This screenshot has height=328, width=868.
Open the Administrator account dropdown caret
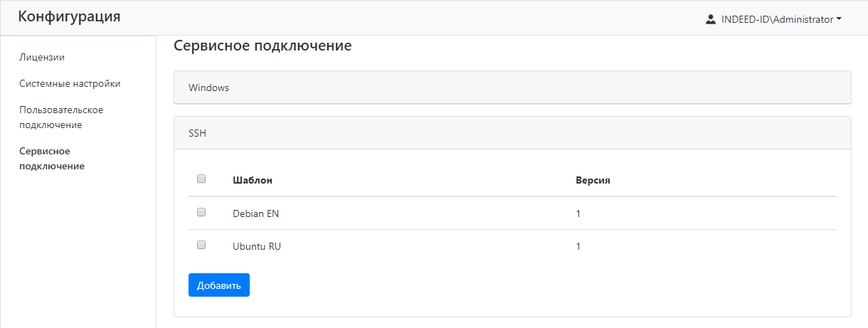click(x=840, y=20)
